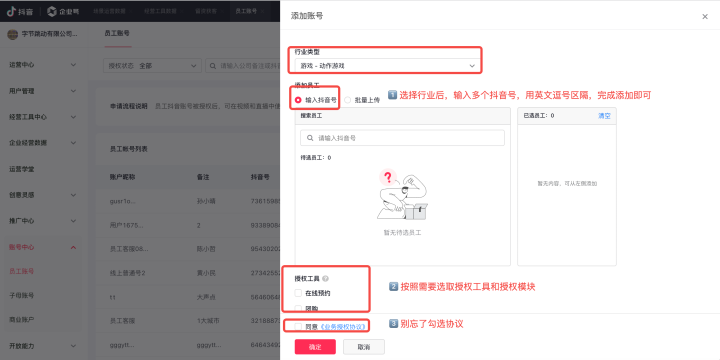
Task: Click the red 确定 button
Action: (x=315, y=347)
